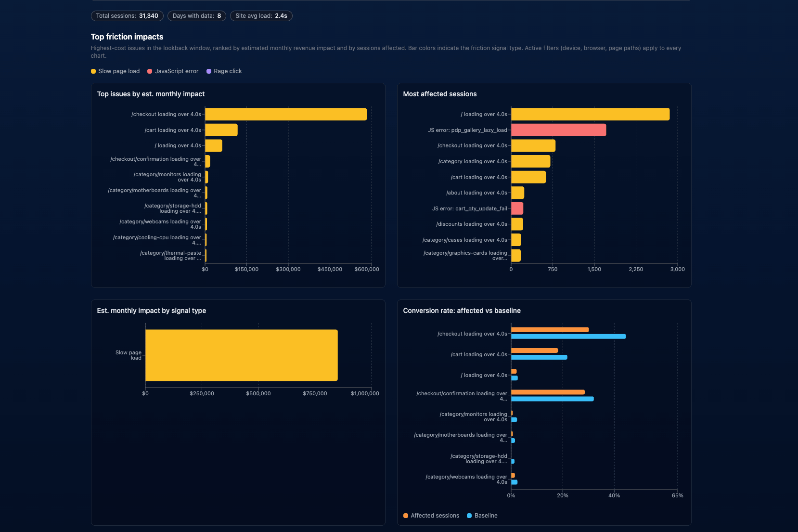This screenshot has width=798, height=532.
Task: Click the Most affected sessions chart title
Action: click(x=440, y=94)
